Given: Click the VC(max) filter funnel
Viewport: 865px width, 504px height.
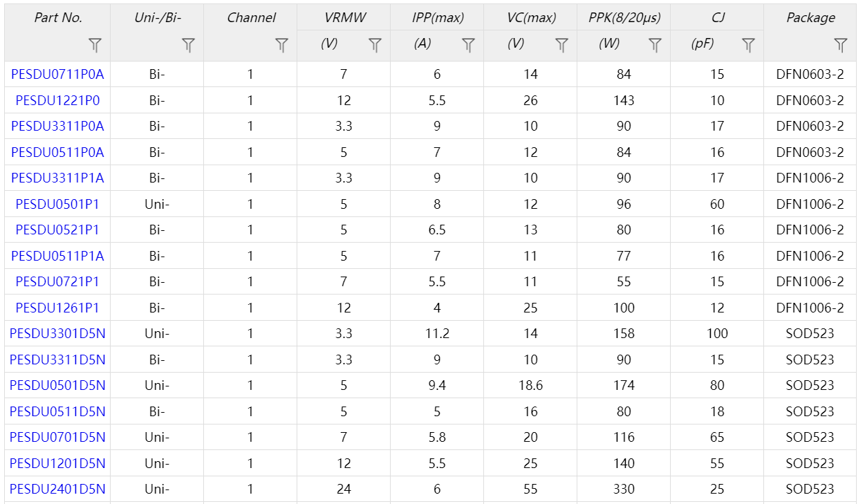Looking at the screenshot, I should pos(561,46).
